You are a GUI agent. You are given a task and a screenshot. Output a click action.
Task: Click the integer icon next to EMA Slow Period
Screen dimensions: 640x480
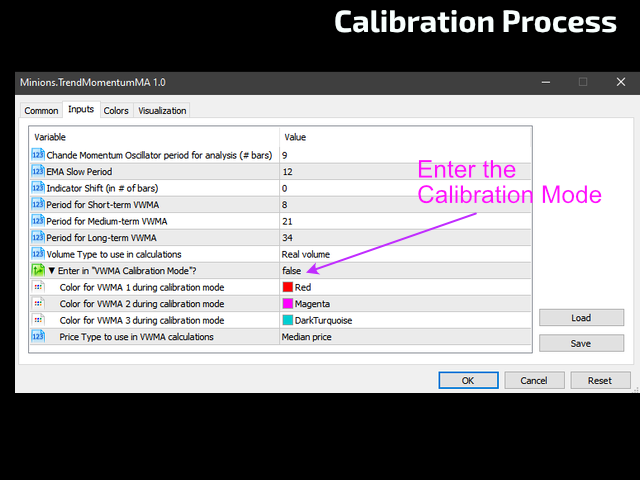tap(38, 172)
